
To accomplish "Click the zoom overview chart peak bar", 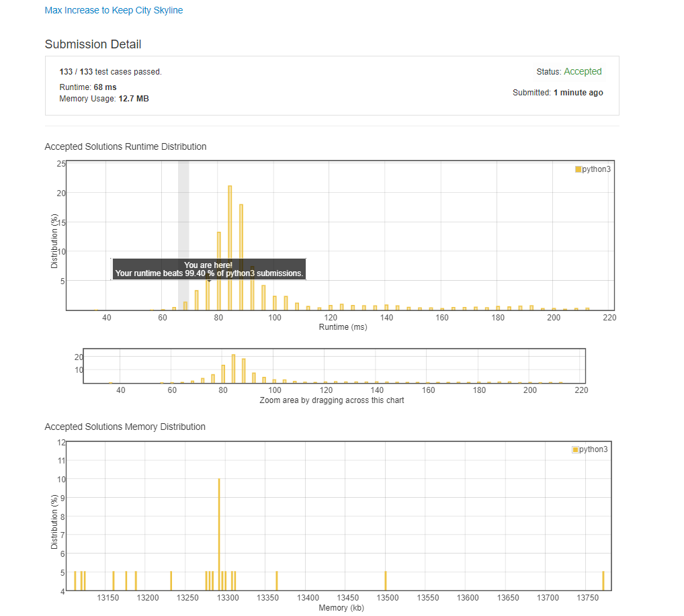I will click(233, 369).
